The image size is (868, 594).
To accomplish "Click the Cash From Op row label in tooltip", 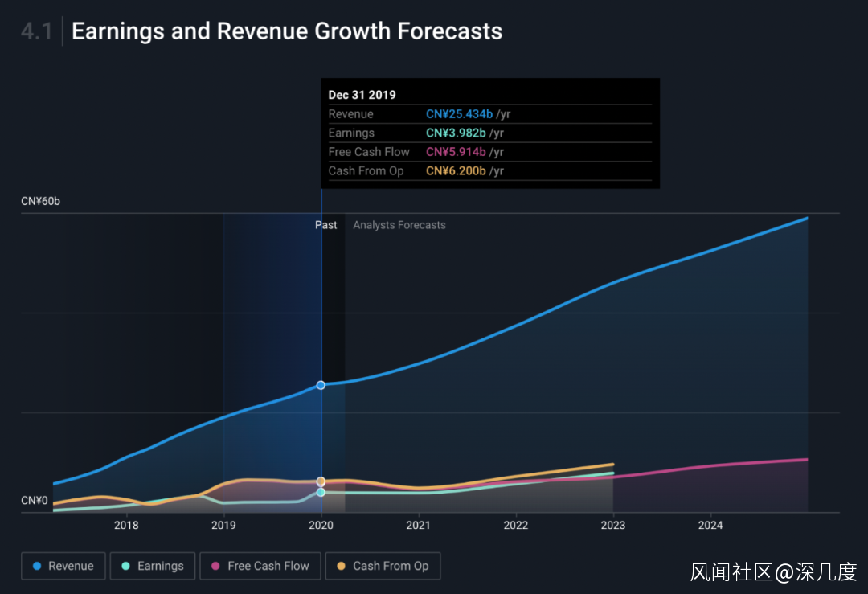I will pos(366,170).
